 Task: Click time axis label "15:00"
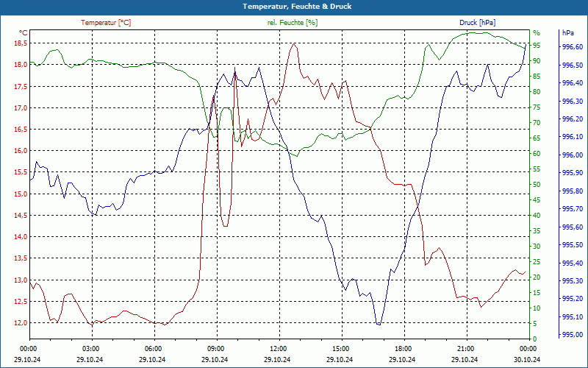click(x=340, y=348)
